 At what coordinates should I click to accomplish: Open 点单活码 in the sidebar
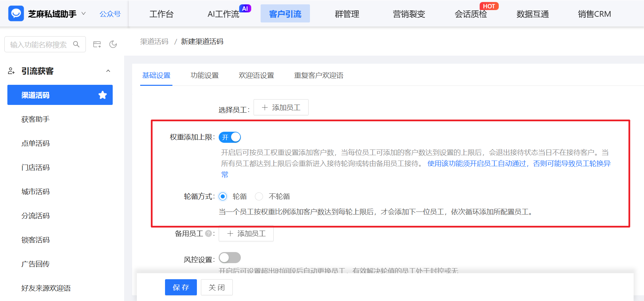[x=36, y=143]
